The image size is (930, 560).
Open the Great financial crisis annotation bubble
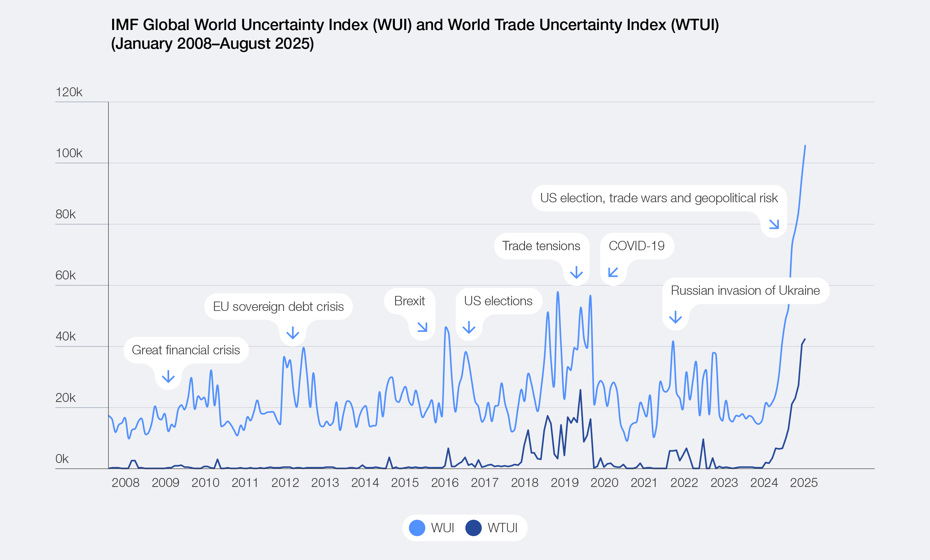pos(186,350)
